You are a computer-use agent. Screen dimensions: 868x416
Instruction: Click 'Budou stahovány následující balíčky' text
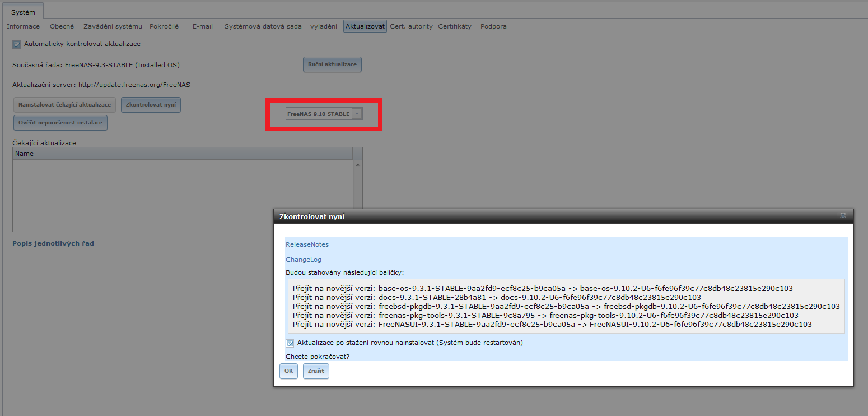344,272
